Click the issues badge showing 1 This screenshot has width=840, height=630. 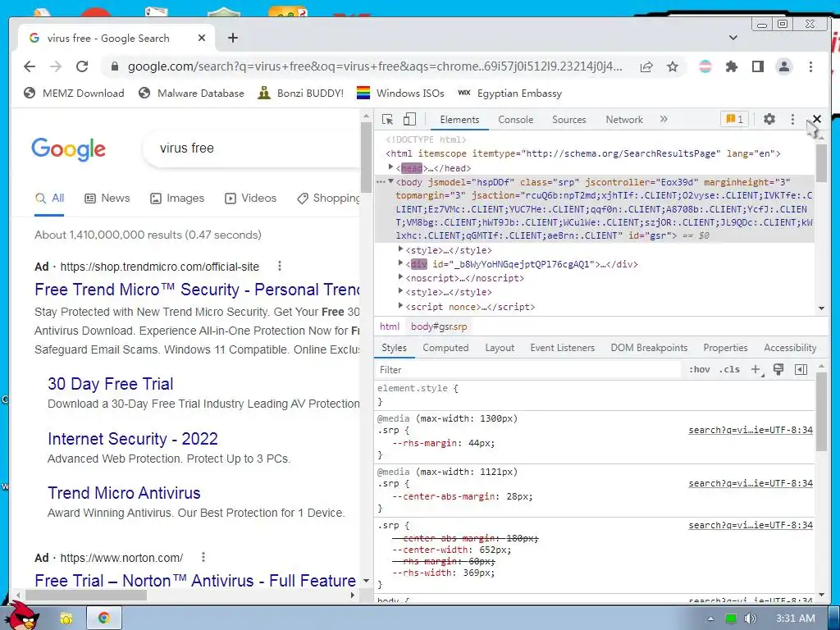click(x=734, y=119)
